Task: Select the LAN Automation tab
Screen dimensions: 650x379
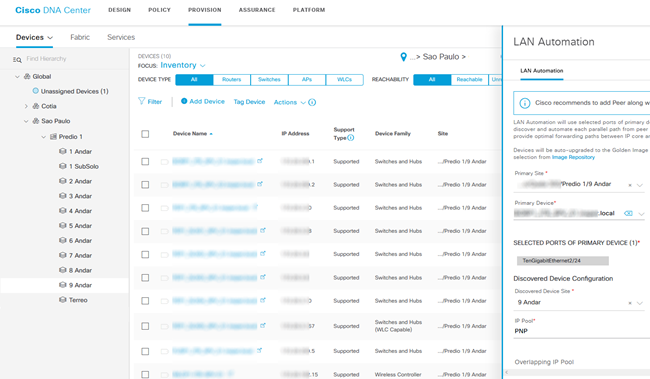Action: [x=541, y=71]
